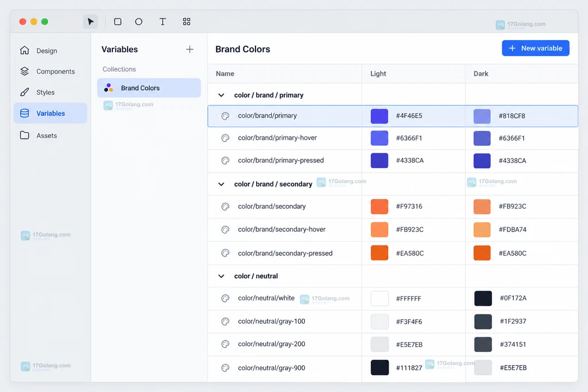The width and height of the screenshot is (588, 392).
Task: Click palette icon for color/neutral/gray-900
Action: (225, 368)
